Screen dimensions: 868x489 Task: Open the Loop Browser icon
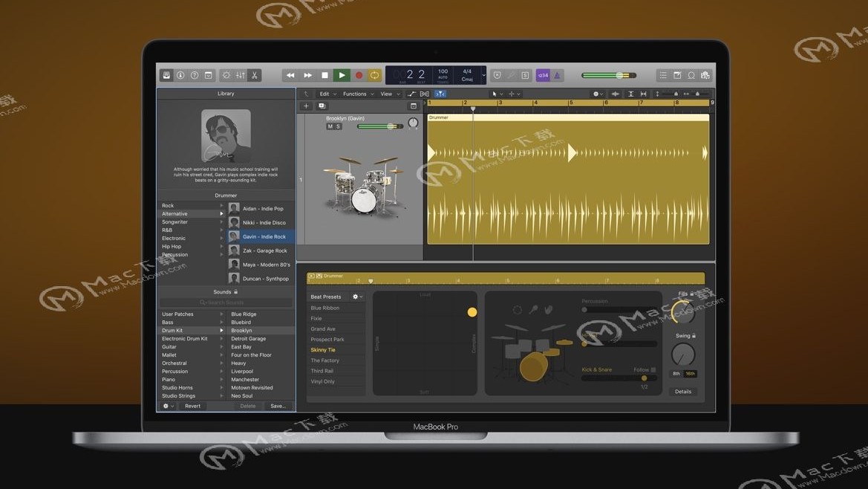(x=691, y=75)
